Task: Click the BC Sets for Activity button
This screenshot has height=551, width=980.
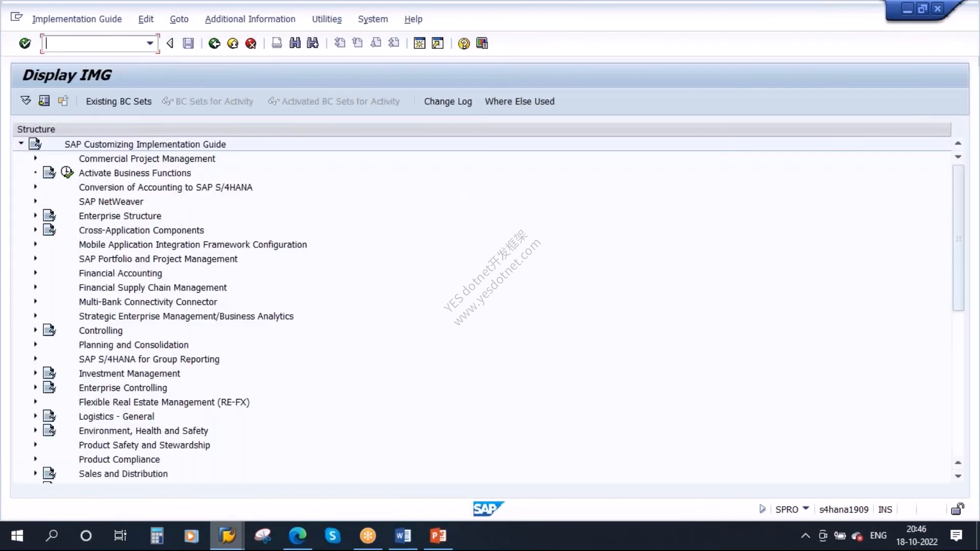Action: 208,101
